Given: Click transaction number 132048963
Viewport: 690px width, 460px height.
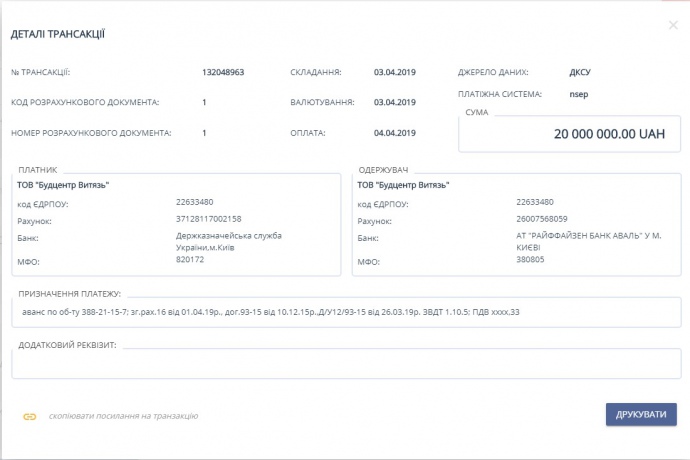Looking at the screenshot, I should (x=223, y=72).
